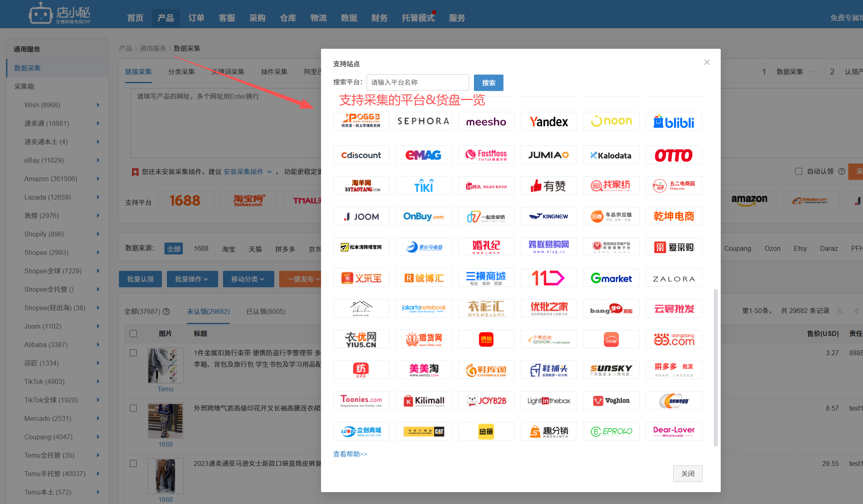Tick the checkbox for the 2023速卖通 pants row

click(x=133, y=463)
